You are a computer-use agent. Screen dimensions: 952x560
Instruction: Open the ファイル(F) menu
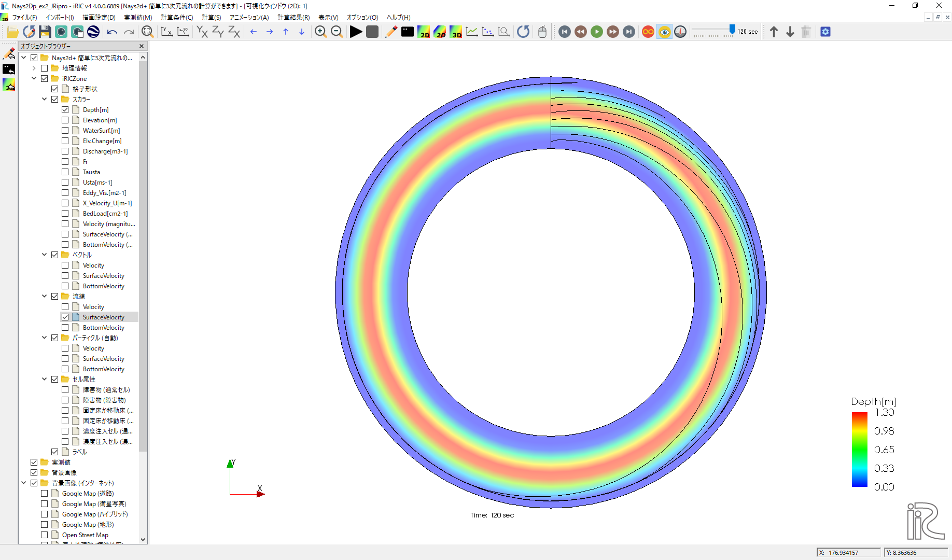tap(24, 18)
